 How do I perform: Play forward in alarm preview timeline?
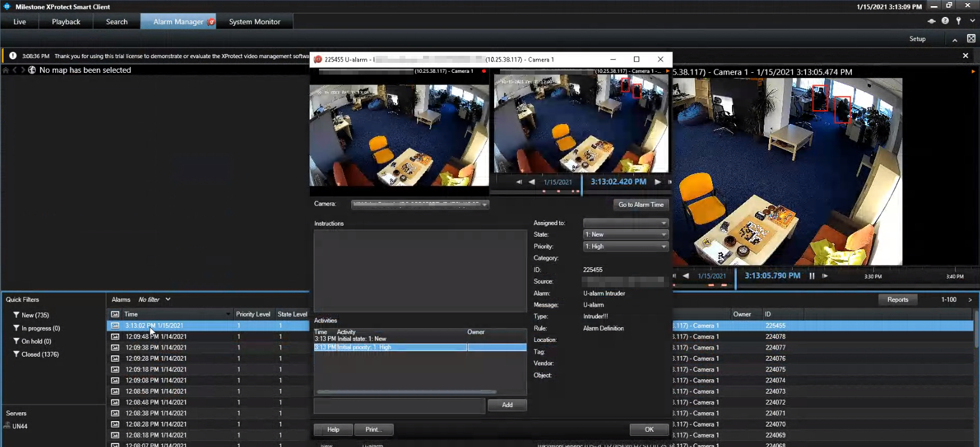coord(657,182)
